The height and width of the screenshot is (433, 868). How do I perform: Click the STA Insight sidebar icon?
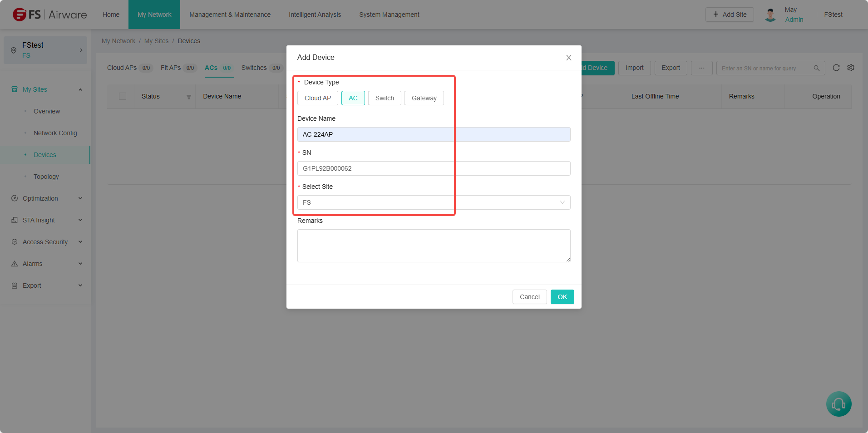15,220
